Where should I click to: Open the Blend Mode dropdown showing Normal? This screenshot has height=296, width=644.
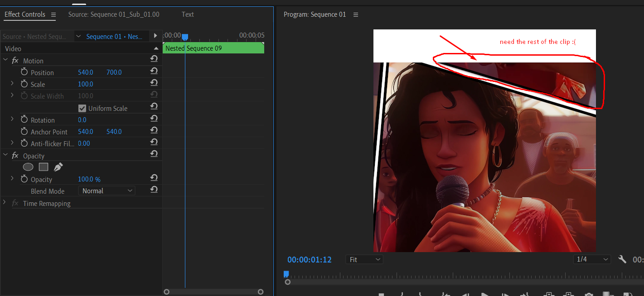[107, 191]
